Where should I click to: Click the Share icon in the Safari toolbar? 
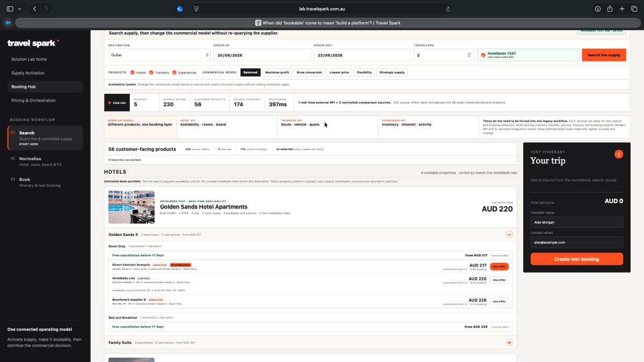pyautogui.click(x=610, y=9)
